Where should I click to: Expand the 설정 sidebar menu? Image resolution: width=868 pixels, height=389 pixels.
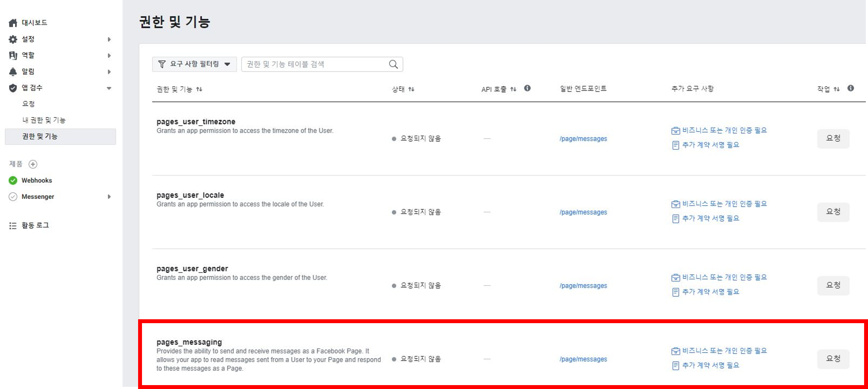point(109,39)
